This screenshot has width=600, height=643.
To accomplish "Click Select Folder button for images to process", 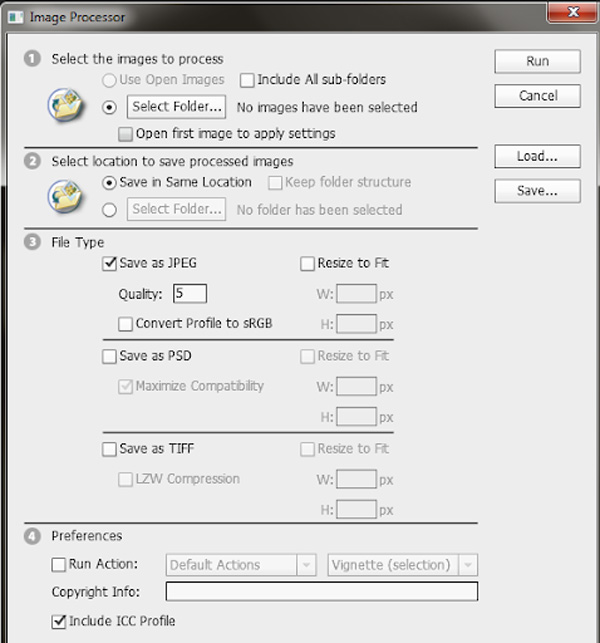I will (x=176, y=107).
